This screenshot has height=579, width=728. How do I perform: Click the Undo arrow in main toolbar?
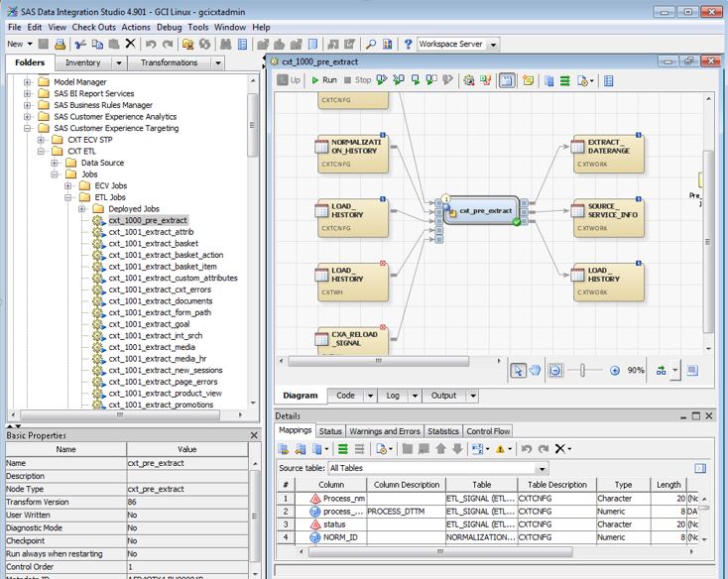click(x=151, y=44)
